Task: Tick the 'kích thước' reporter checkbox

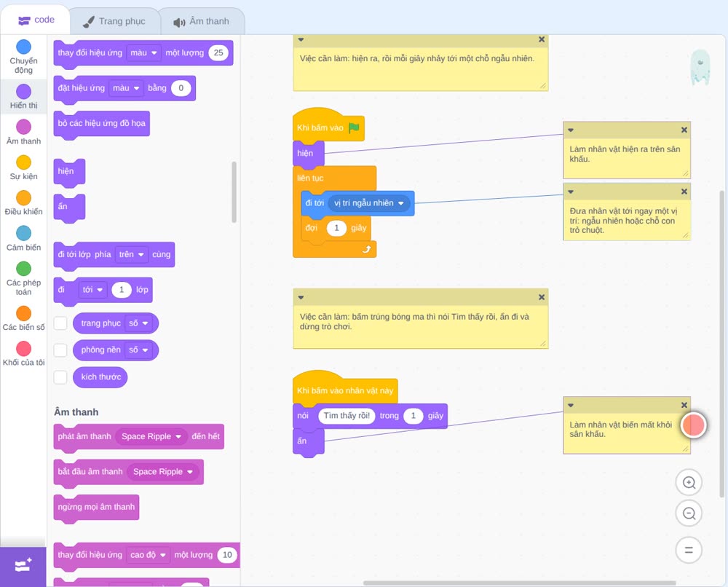Action: pos(60,377)
